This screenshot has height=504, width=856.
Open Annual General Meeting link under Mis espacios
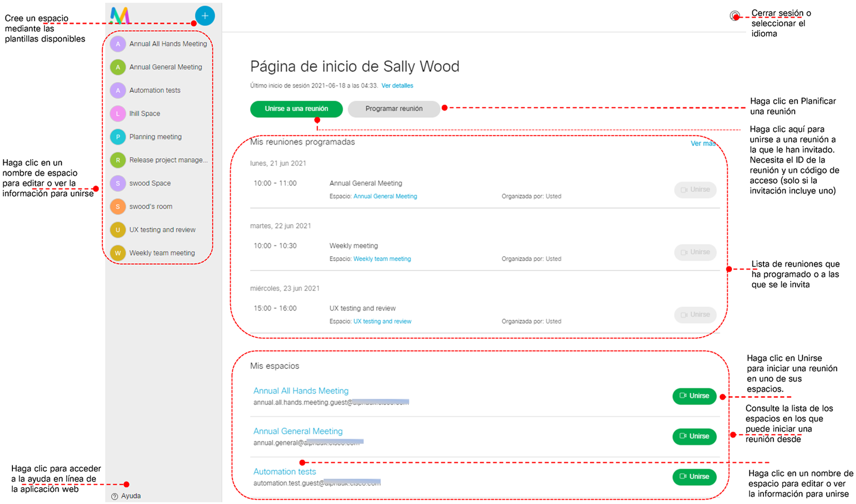tap(298, 431)
